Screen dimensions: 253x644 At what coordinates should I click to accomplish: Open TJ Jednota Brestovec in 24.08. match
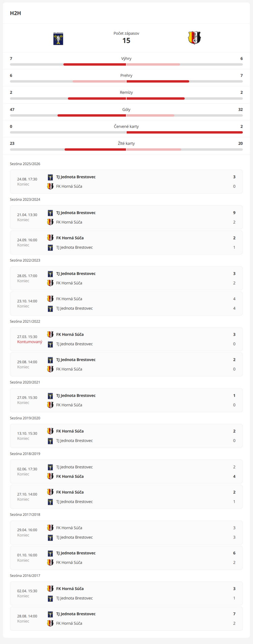click(76, 177)
